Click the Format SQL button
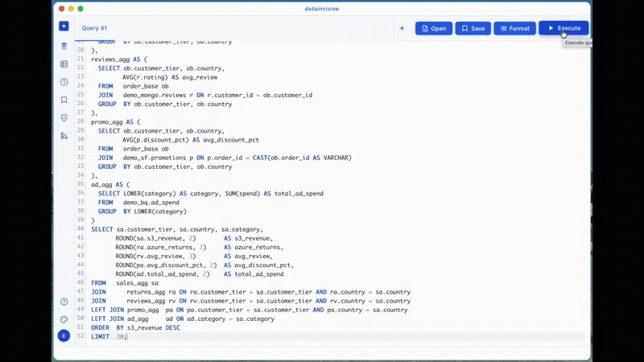 pos(514,28)
